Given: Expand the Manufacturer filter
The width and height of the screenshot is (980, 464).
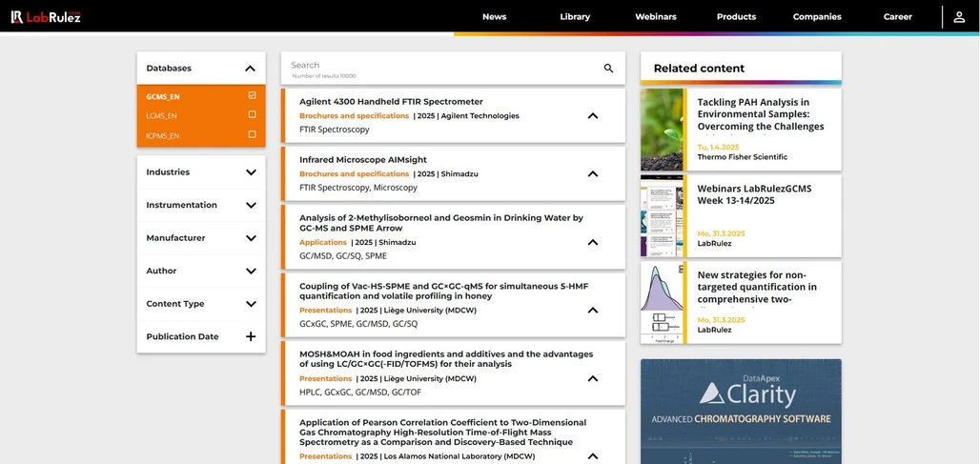Looking at the screenshot, I should [251, 238].
